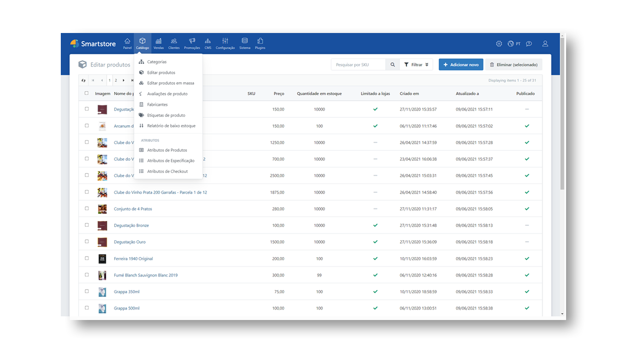Expand the Filtrar filter dropdown

pos(416,65)
